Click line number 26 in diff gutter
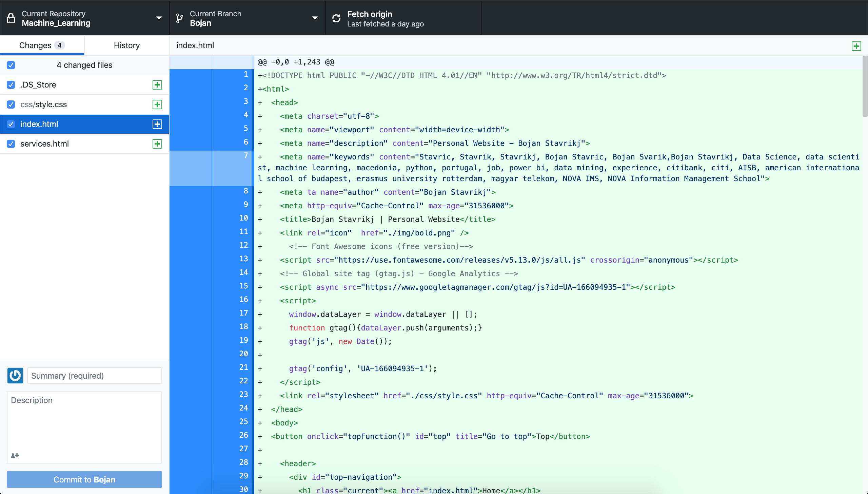This screenshot has width=868, height=494. tap(244, 435)
